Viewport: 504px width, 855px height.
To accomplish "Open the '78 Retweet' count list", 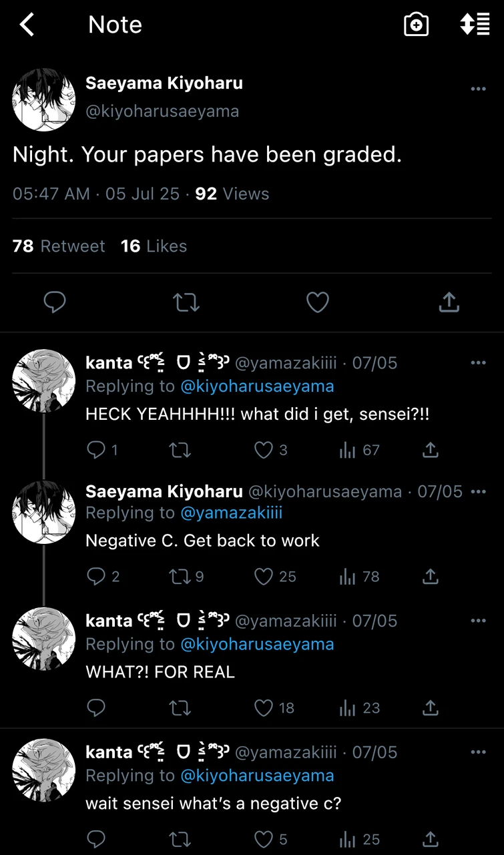I will click(59, 246).
